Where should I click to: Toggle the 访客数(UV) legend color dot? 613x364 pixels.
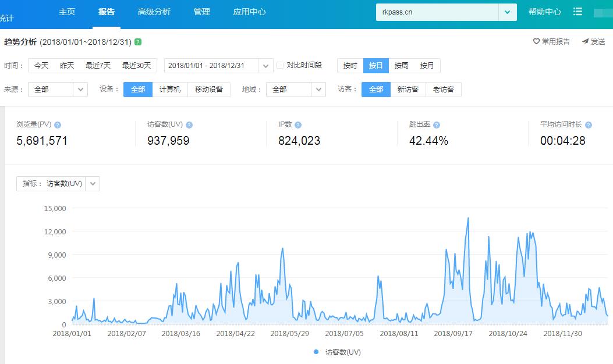point(316,352)
